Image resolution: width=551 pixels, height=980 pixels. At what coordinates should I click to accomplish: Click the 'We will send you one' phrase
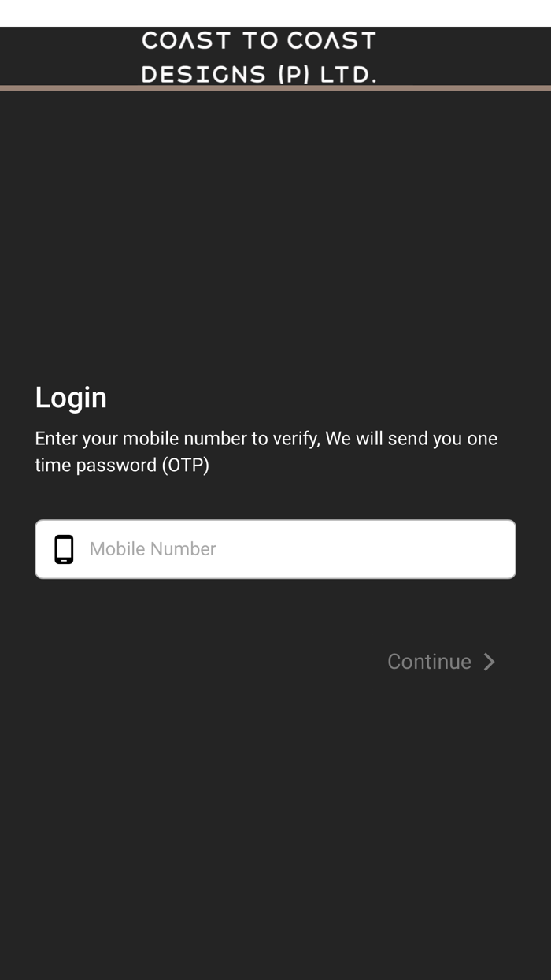pos(412,439)
